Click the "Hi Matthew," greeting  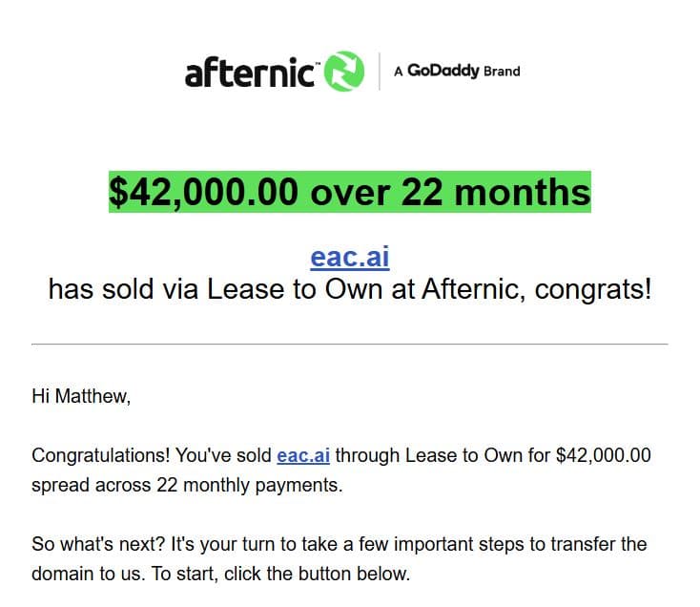tap(81, 396)
